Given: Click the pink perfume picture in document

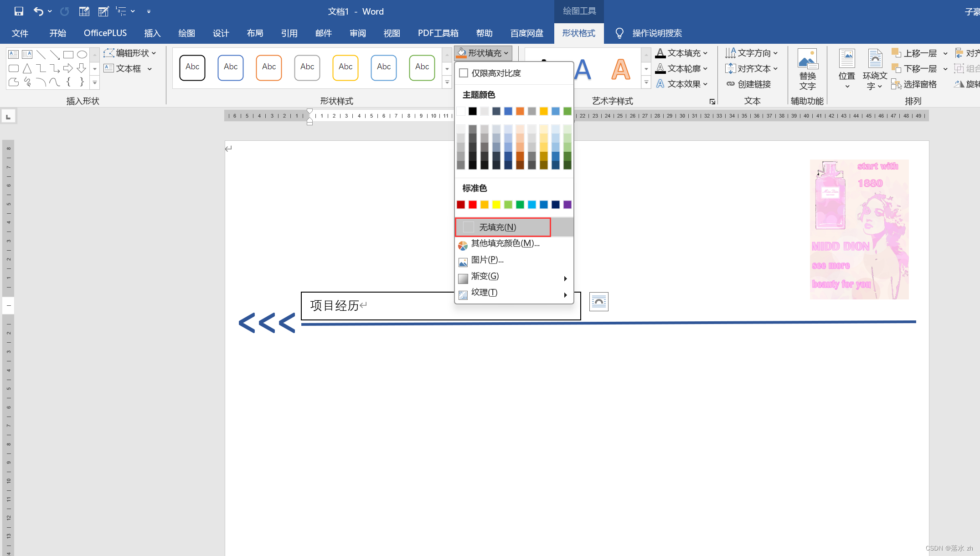Looking at the screenshot, I should [859, 229].
